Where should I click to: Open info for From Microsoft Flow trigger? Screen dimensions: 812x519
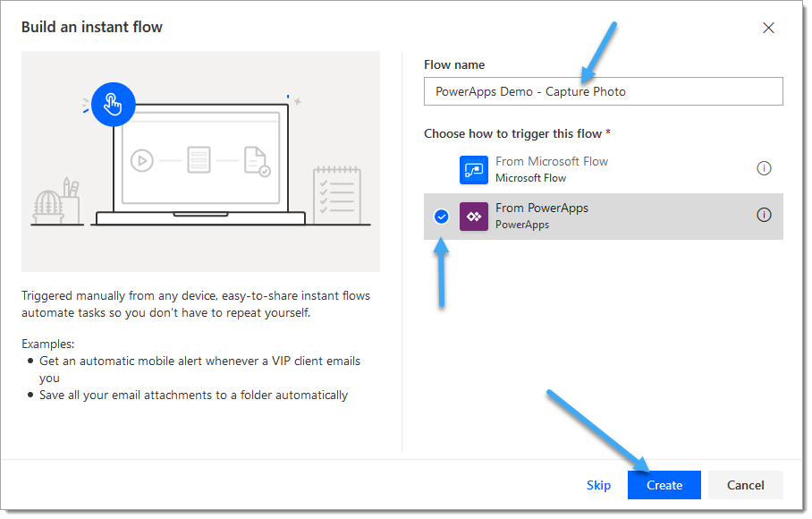point(764,168)
